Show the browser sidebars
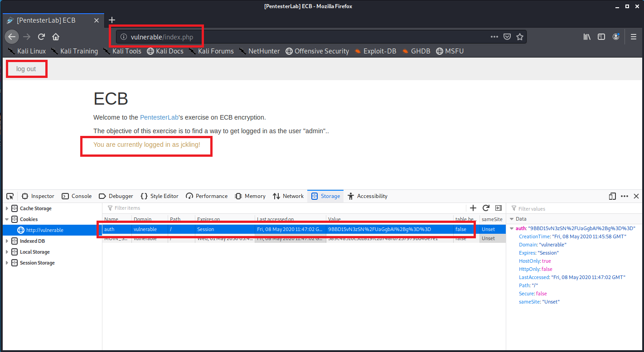 coord(601,37)
